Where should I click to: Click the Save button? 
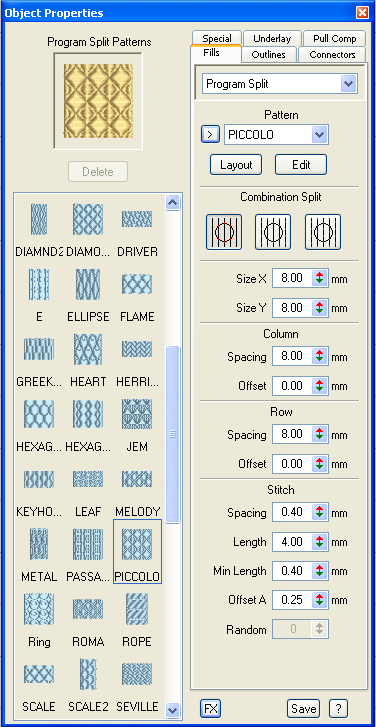pyautogui.click(x=303, y=708)
